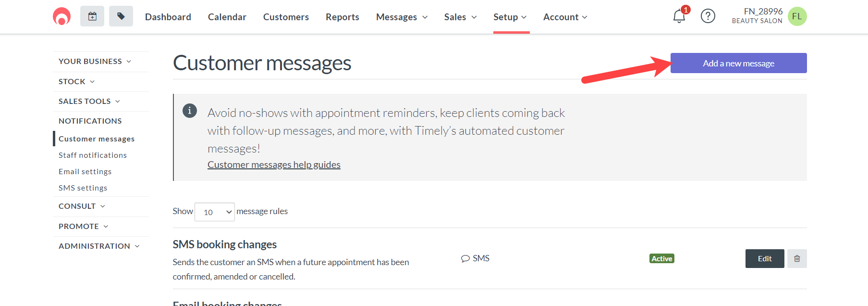Edit the SMS booking changes rule
Screen dimensions: 868x306
tap(765, 259)
